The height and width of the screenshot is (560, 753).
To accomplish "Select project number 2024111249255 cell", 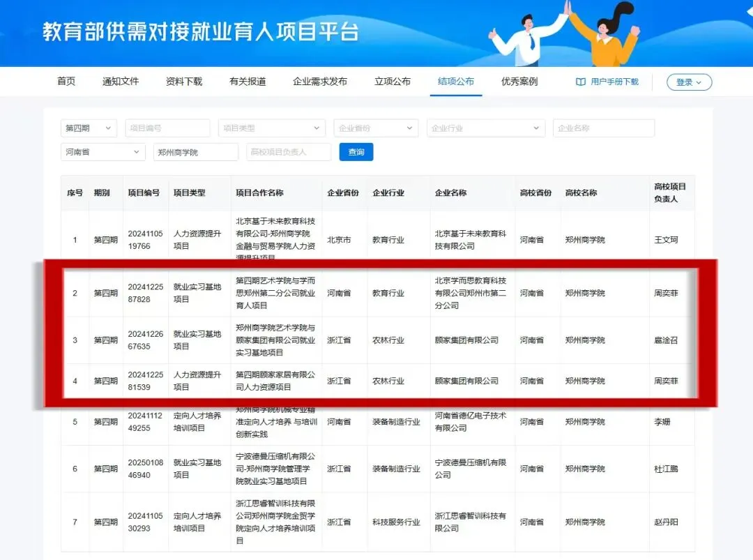I will pyautogui.click(x=146, y=422).
